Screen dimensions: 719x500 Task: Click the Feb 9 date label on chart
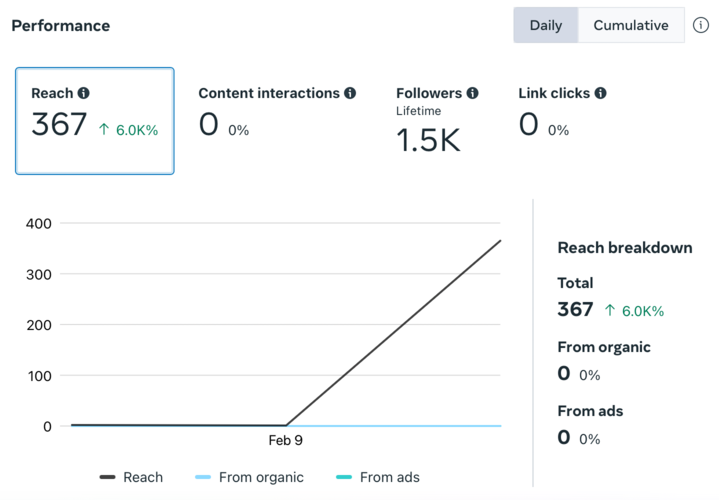(285, 440)
